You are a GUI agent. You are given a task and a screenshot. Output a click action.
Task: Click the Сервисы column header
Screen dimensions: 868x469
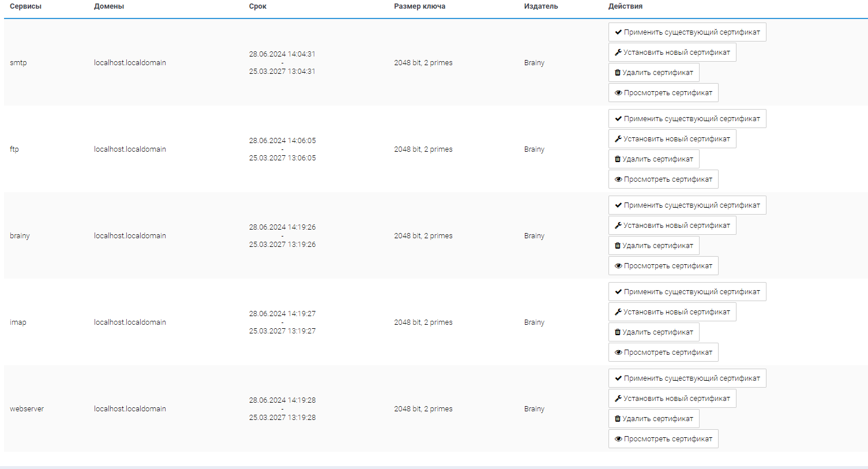[x=25, y=6]
